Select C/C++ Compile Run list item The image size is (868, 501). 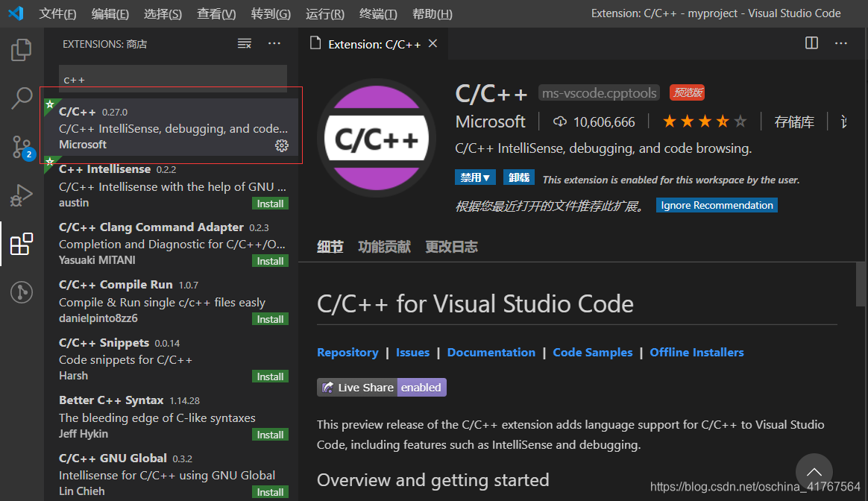172,300
